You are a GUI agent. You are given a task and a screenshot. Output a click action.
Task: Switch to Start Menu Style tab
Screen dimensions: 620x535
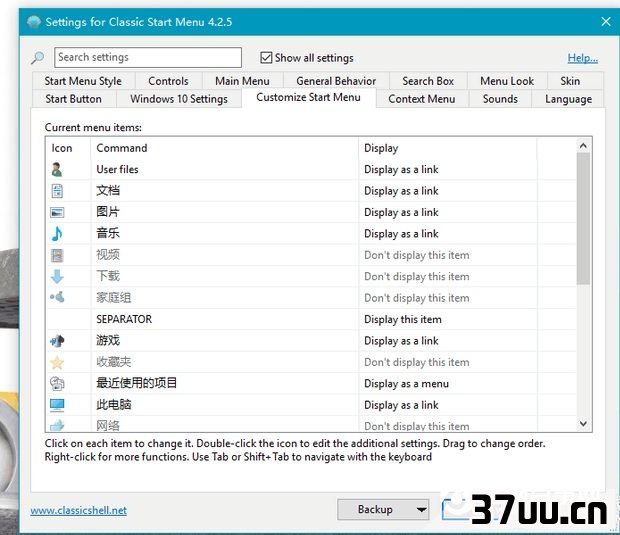click(83, 81)
